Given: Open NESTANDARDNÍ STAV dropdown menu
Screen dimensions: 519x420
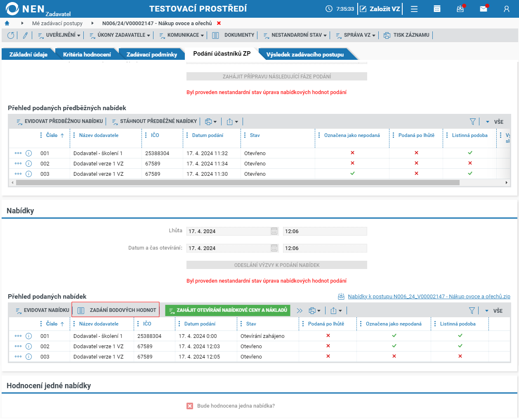Looking at the screenshot, I should 295,35.
